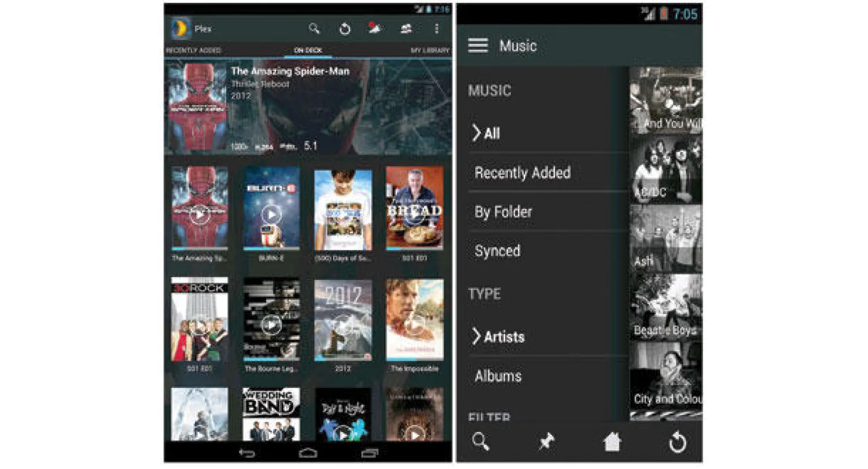The width and height of the screenshot is (868, 469).
Task: Open the Wedding Band poster
Action: click(x=271, y=414)
